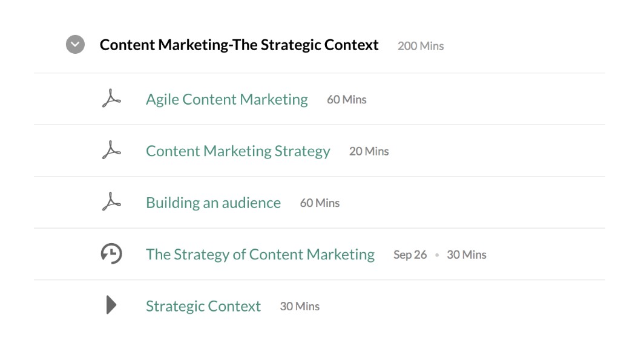
Task: Click the Sep 26 date label
Action: [x=410, y=255]
